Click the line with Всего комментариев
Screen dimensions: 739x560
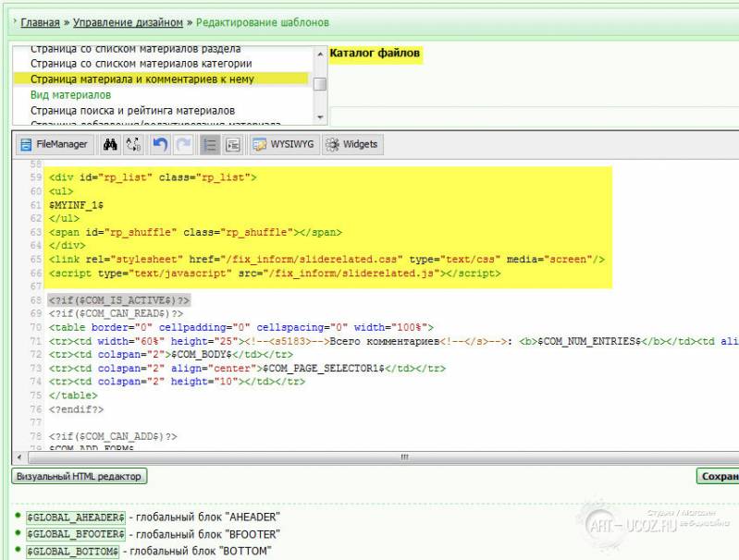393,340
